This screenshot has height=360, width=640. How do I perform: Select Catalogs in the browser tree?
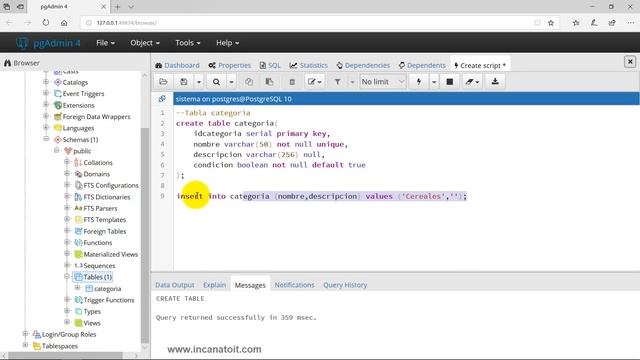[x=75, y=82]
